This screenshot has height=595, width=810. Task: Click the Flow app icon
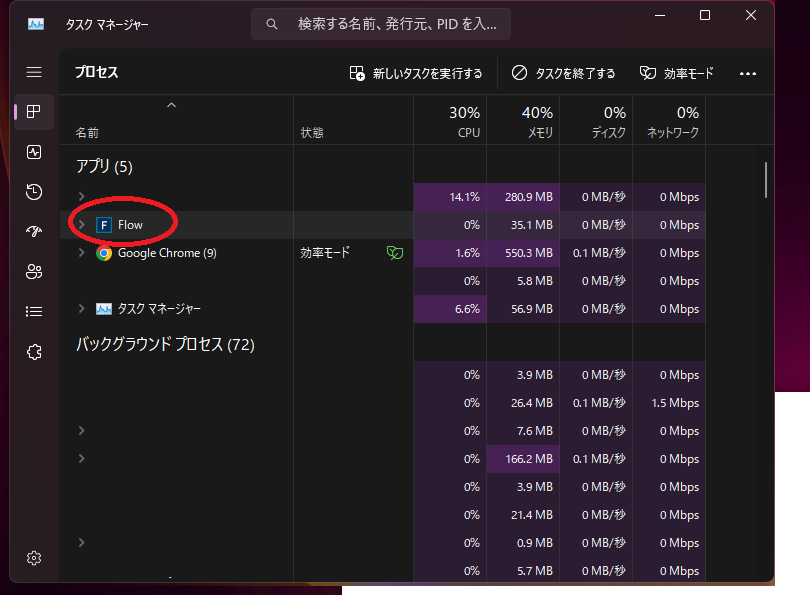click(x=104, y=225)
